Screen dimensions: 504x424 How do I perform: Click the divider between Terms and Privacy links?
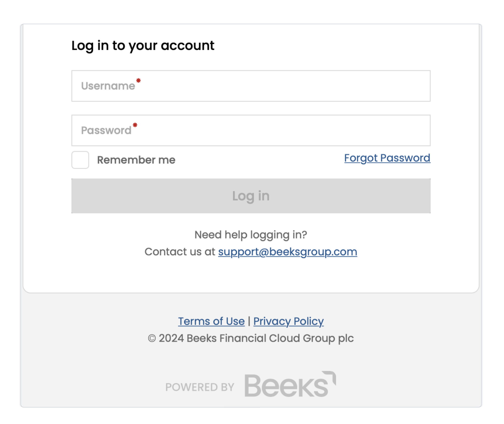[249, 321]
